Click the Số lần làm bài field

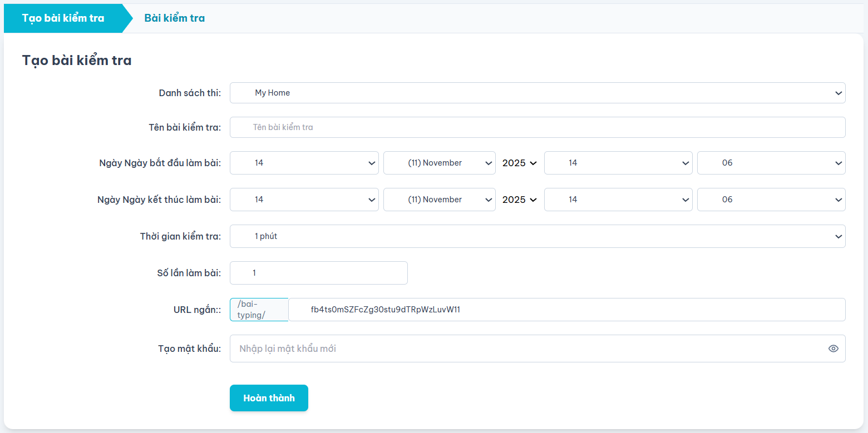(x=318, y=273)
